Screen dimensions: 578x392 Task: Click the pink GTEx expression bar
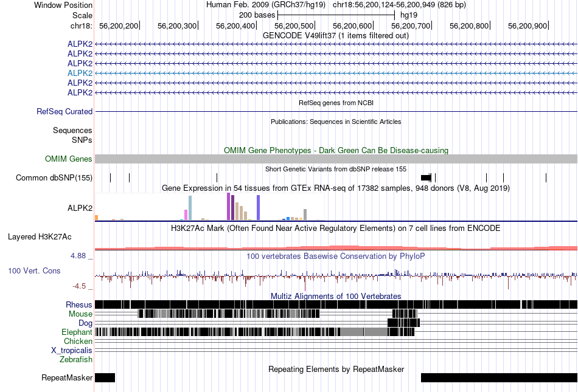coord(186,215)
